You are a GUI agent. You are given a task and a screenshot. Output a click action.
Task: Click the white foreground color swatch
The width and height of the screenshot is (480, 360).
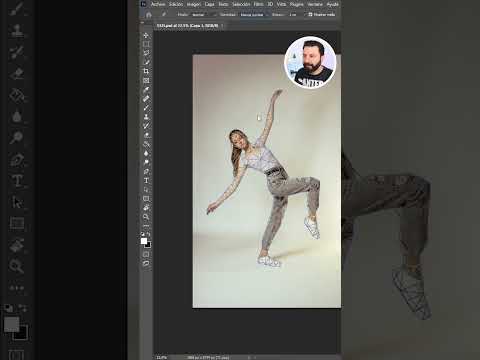[x=144, y=241]
